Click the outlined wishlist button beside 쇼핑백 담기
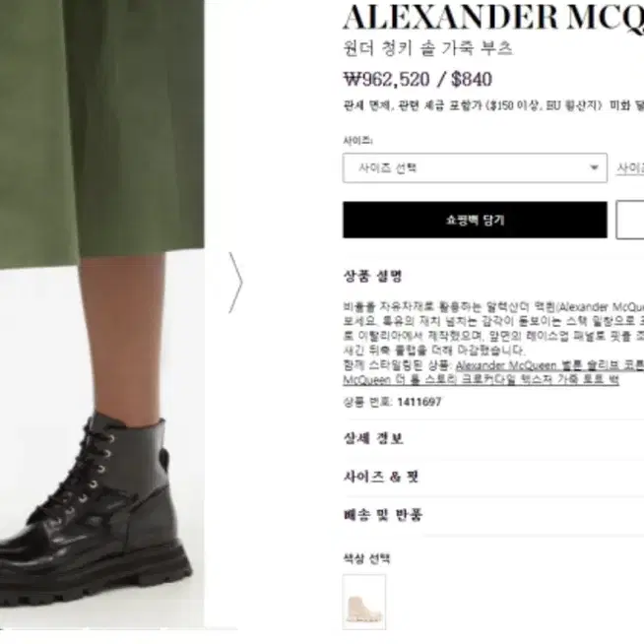 point(630,220)
